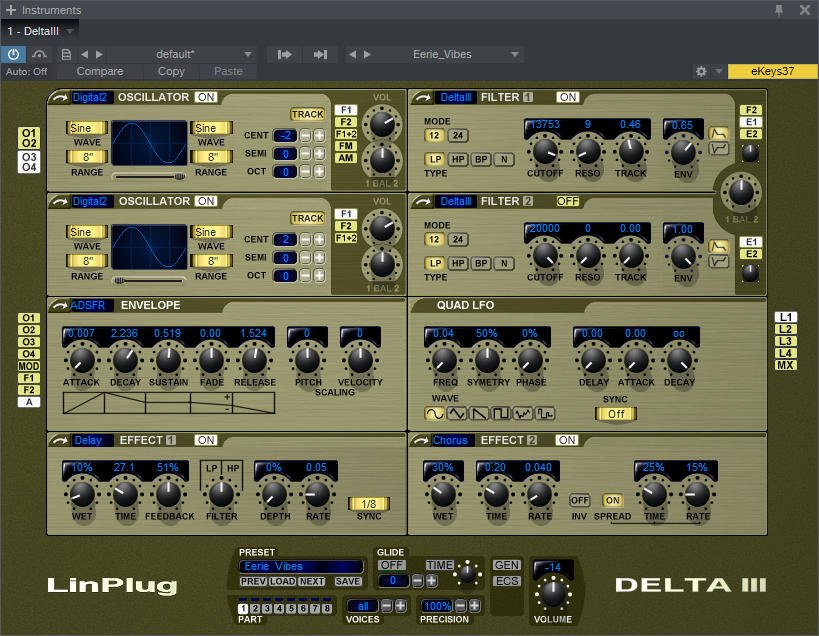Toggle GLIDE OFF switch
Screen dimensions: 819x636
[x=392, y=565]
